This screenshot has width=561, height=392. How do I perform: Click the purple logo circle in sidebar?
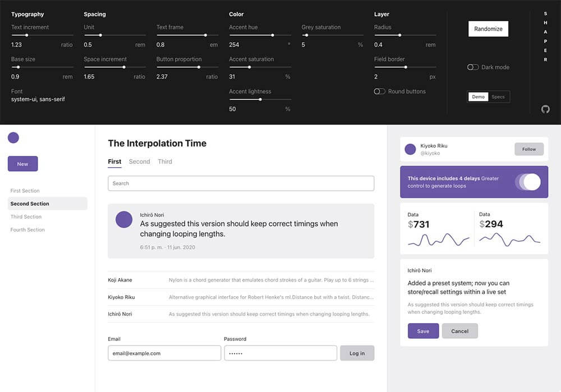[13, 137]
